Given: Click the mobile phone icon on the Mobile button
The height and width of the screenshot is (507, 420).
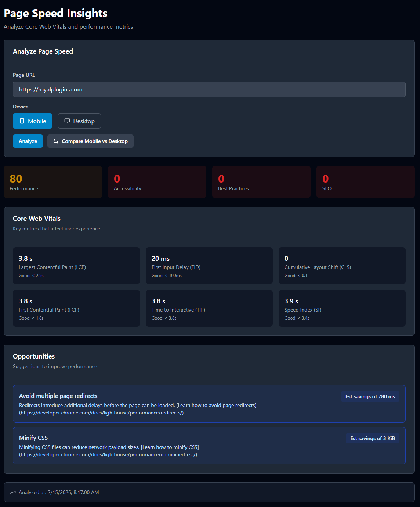Looking at the screenshot, I should [22, 121].
